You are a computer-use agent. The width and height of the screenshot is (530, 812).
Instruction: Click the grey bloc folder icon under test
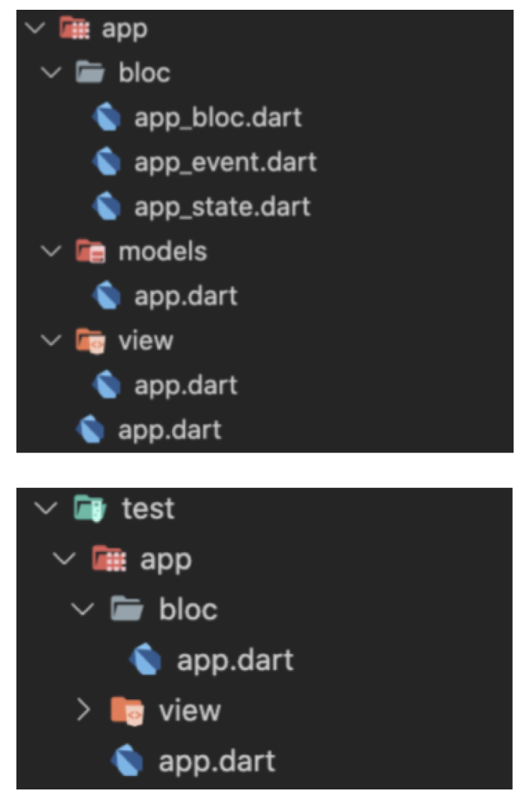127,608
